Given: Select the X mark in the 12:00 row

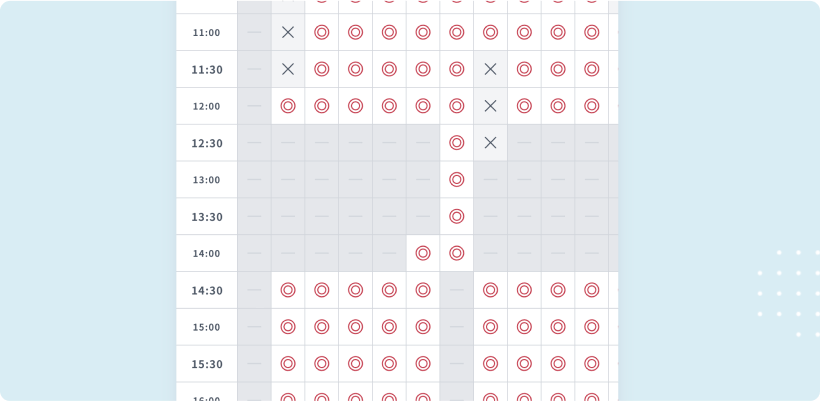Looking at the screenshot, I should click(x=490, y=106).
